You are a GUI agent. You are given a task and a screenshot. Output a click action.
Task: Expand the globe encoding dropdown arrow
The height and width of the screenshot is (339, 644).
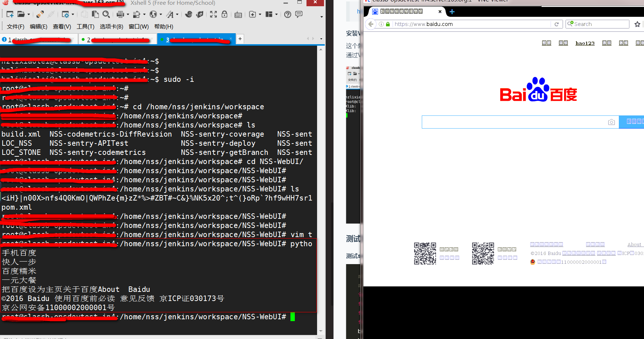coord(161,15)
